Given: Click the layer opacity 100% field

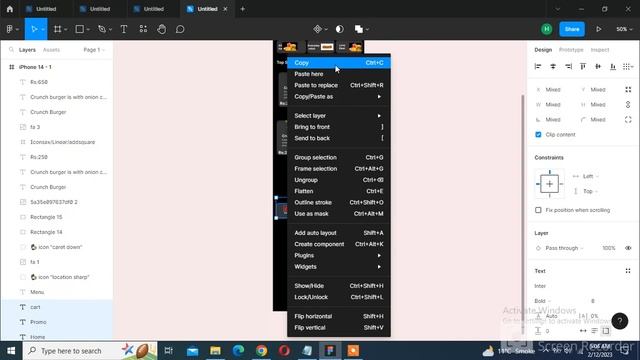Looking at the screenshot, I should [609, 248].
